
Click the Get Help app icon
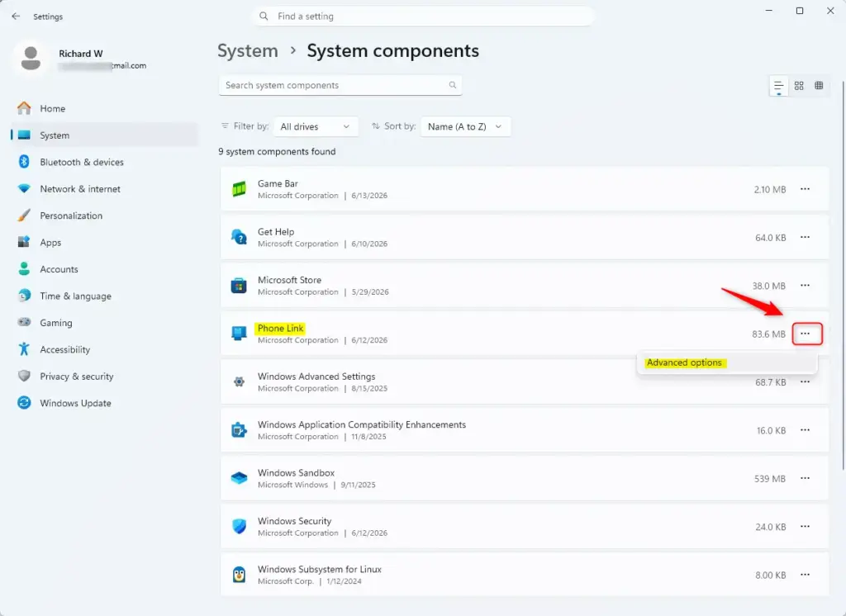239,237
